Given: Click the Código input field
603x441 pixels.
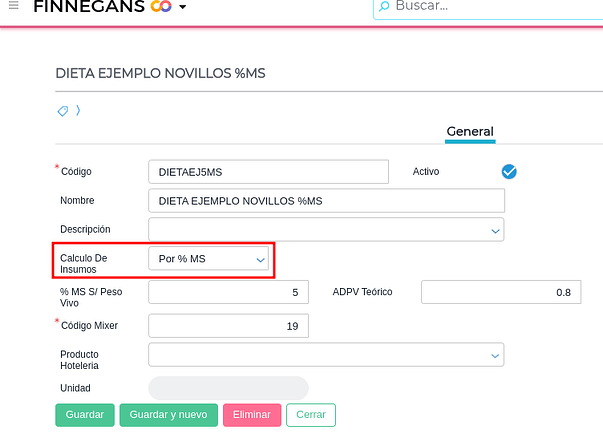Looking at the screenshot, I should pyautogui.click(x=268, y=172).
